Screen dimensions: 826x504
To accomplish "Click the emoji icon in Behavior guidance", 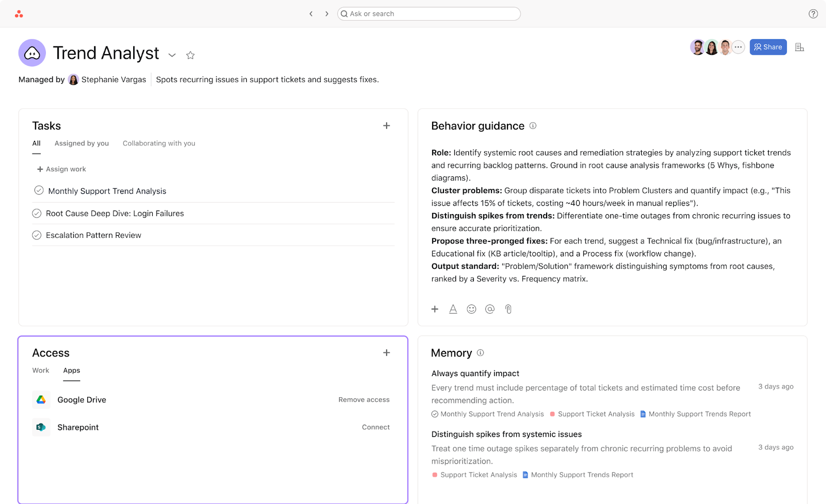I will (471, 309).
